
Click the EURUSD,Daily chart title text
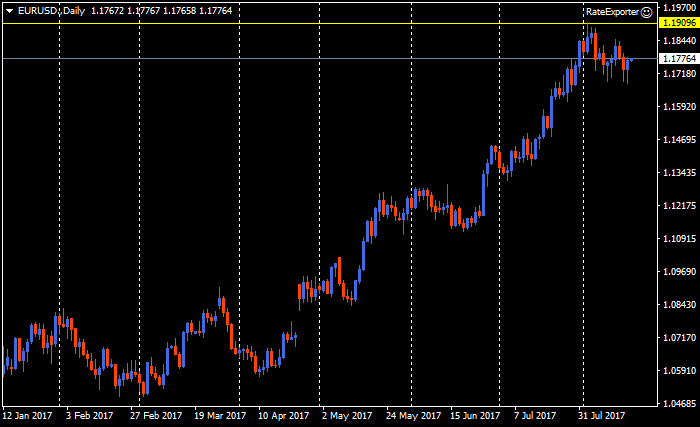[x=51, y=11]
